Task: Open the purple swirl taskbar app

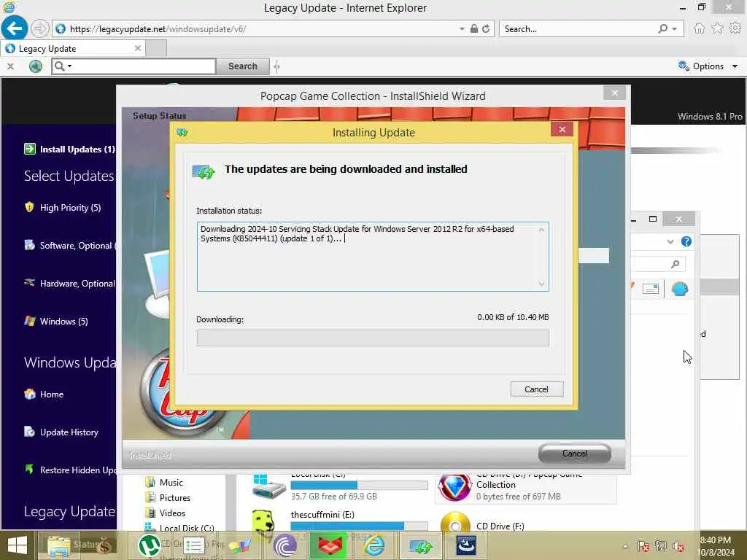Action: 285,545
